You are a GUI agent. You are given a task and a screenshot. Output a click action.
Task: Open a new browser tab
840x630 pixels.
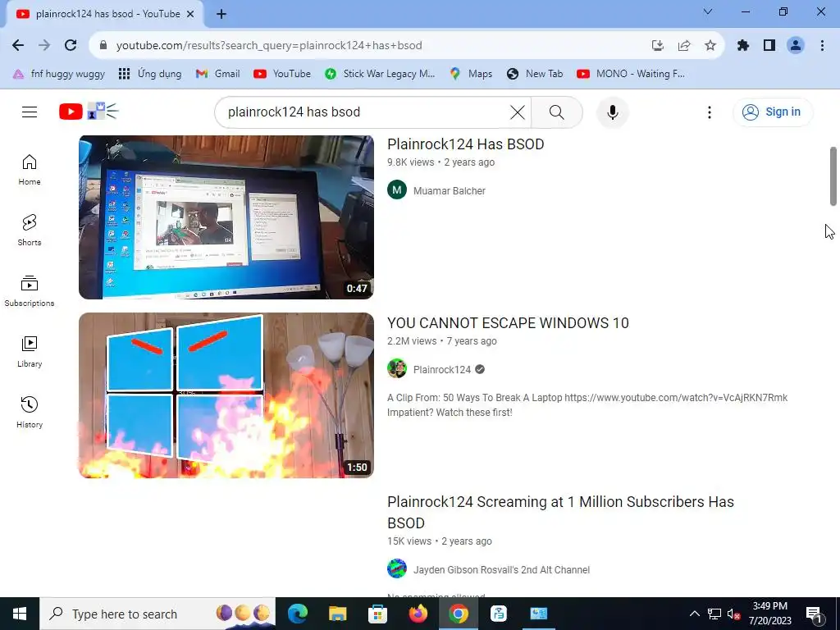pos(221,15)
